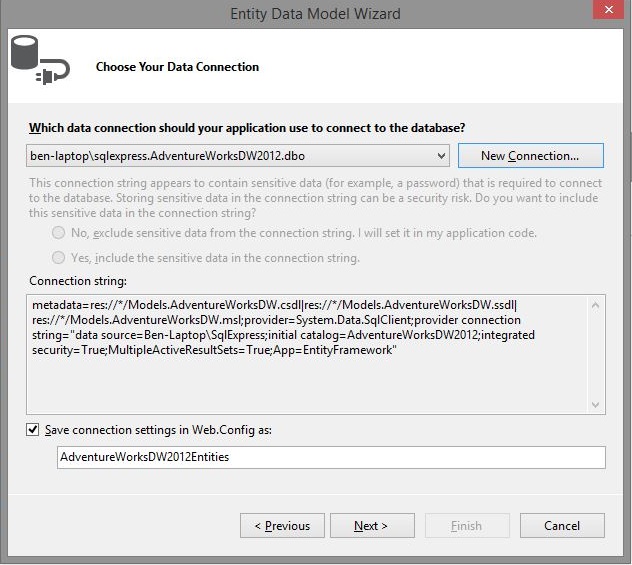Cancel the wizard
This screenshot has height=565, width=632.
[562, 526]
